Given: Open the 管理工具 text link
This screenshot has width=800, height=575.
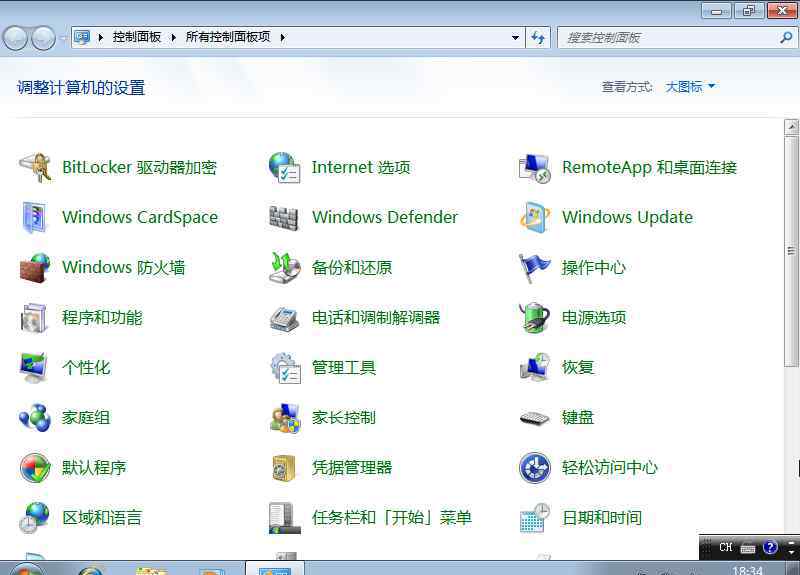Looking at the screenshot, I should click(344, 367).
